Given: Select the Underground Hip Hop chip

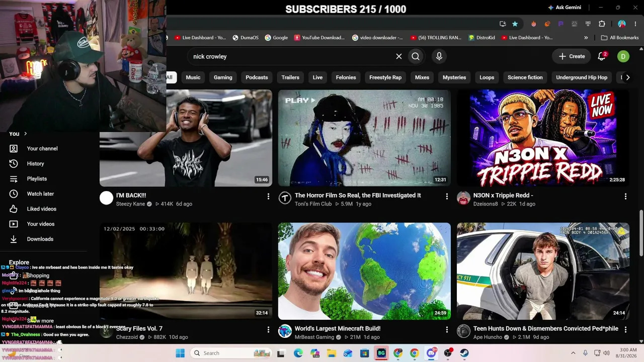Looking at the screenshot, I should (582, 77).
